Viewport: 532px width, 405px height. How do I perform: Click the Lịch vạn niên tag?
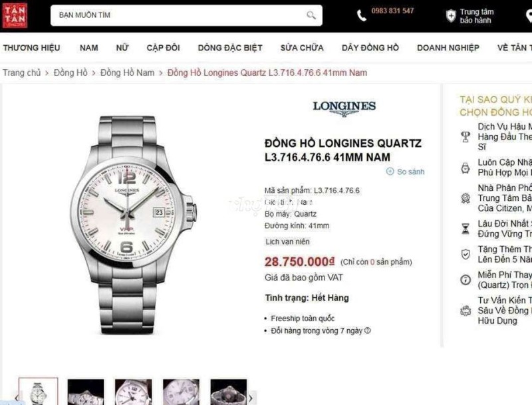(287, 241)
